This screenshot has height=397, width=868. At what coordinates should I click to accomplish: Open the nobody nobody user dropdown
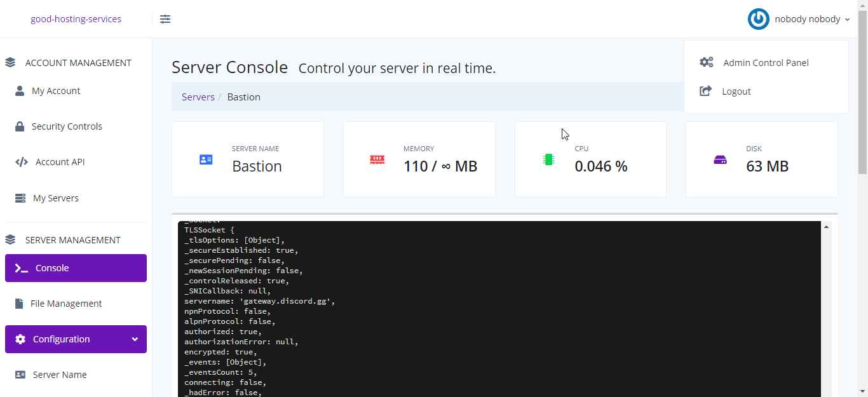pos(811,19)
